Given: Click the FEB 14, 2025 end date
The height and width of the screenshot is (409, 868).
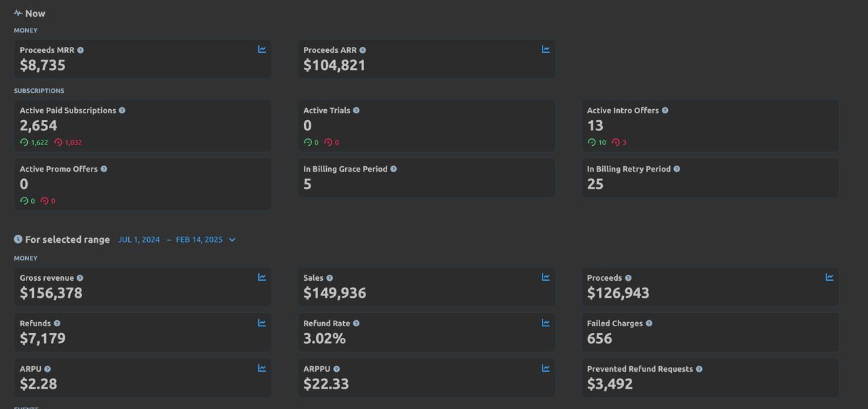Looking at the screenshot, I should (x=199, y=239).
